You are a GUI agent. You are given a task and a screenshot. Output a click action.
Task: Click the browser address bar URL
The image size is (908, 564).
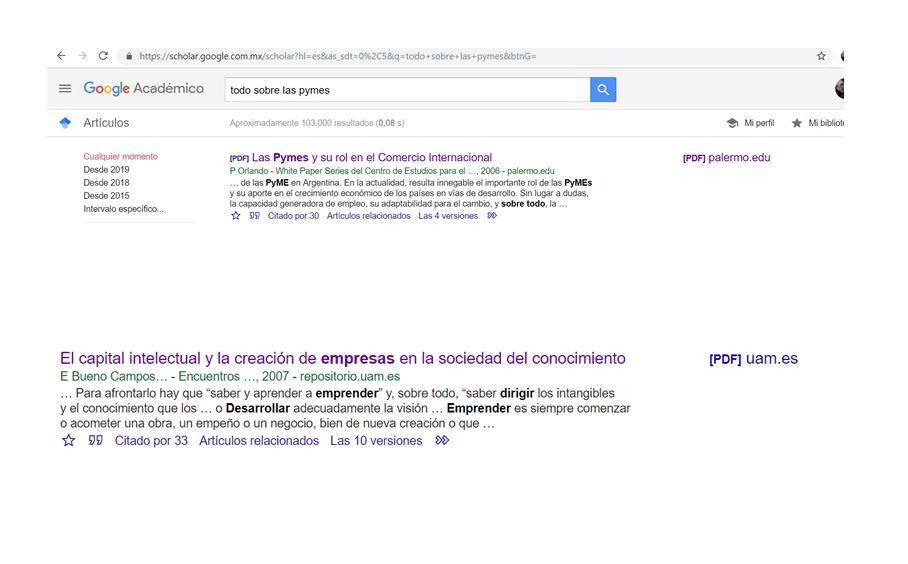point(338,56)
